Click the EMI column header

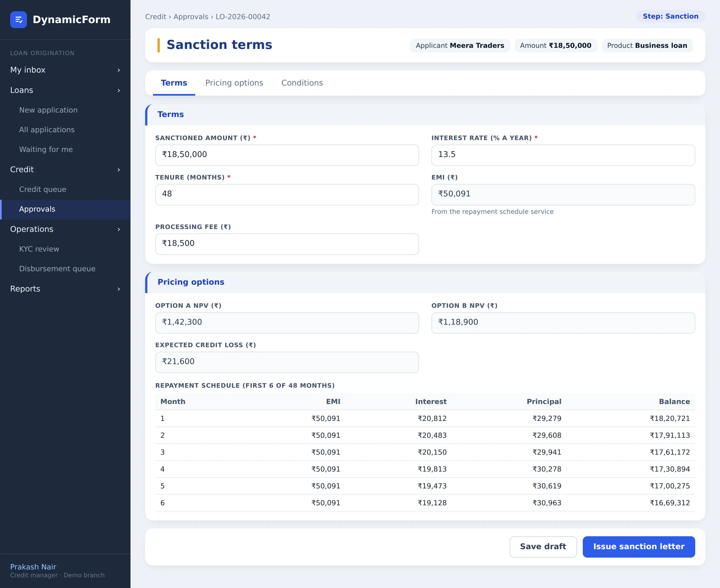(x=333, y=401)
